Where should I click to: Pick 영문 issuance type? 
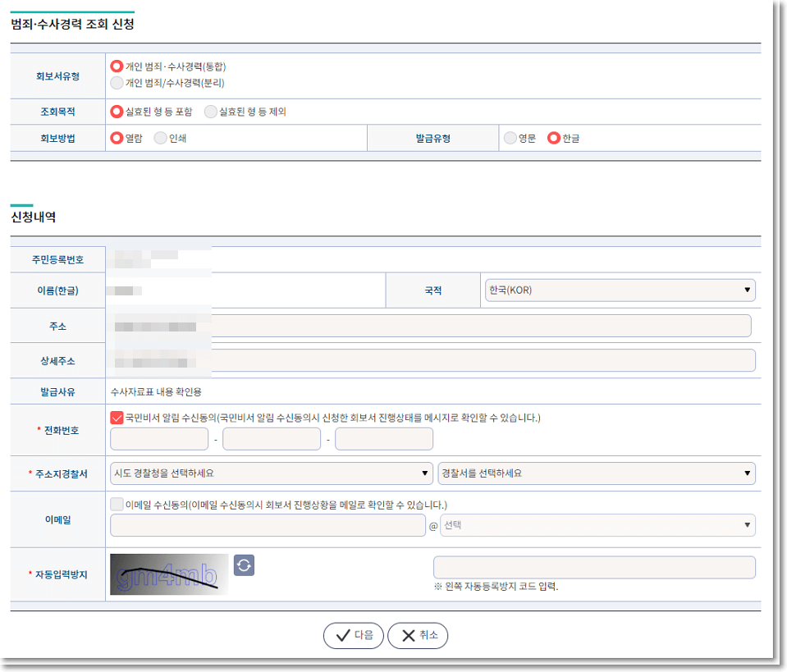(510, 139)
